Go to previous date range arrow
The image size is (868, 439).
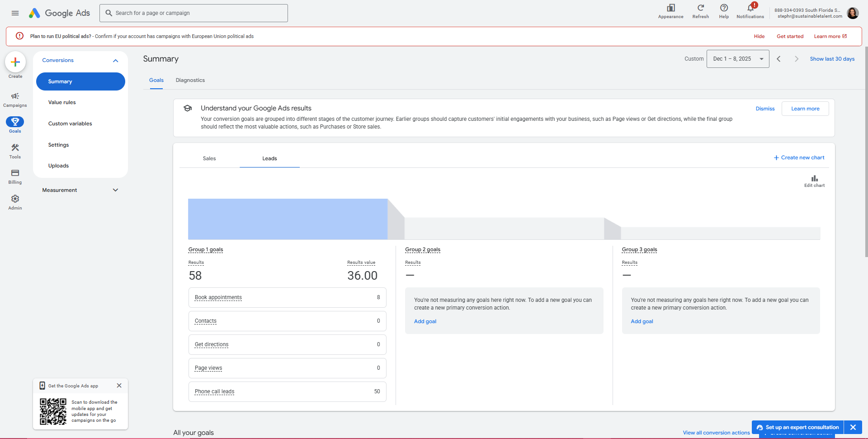[x=778, y=59]
